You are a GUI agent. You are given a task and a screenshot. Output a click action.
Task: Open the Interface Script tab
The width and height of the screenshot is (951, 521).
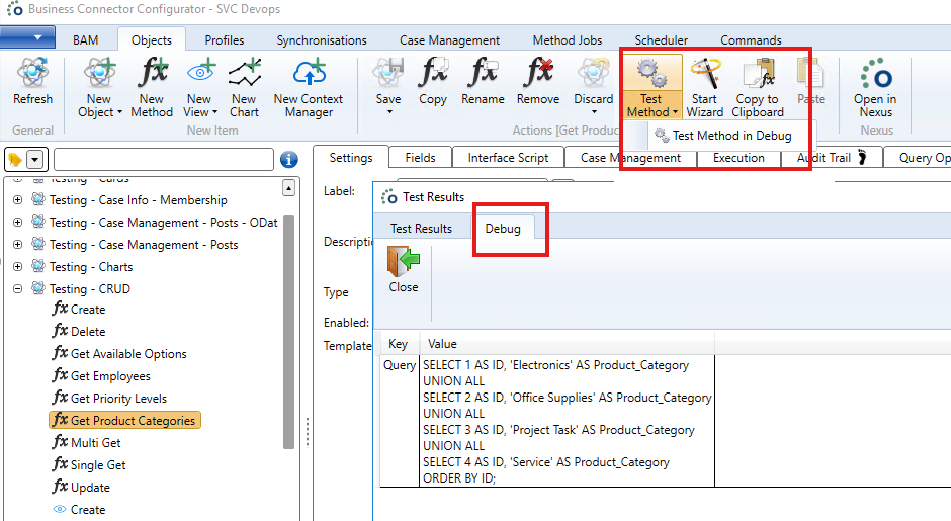(508, 158)
